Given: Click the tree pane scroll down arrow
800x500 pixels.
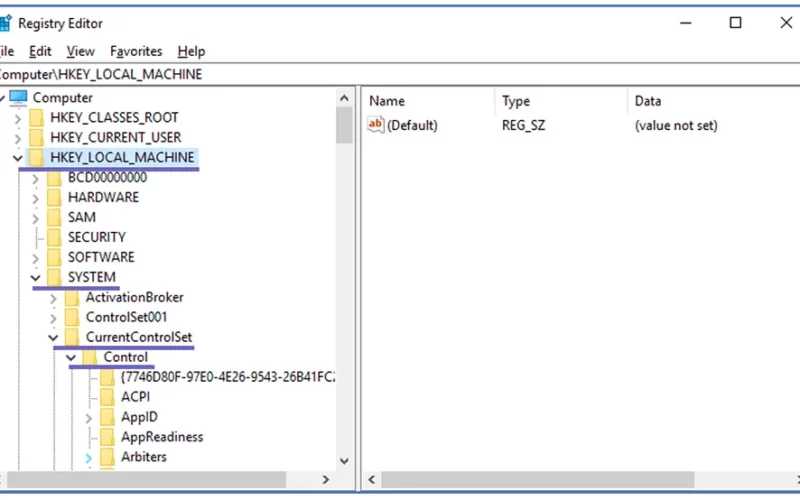Looking at the screenshot, I should [344, 461].
